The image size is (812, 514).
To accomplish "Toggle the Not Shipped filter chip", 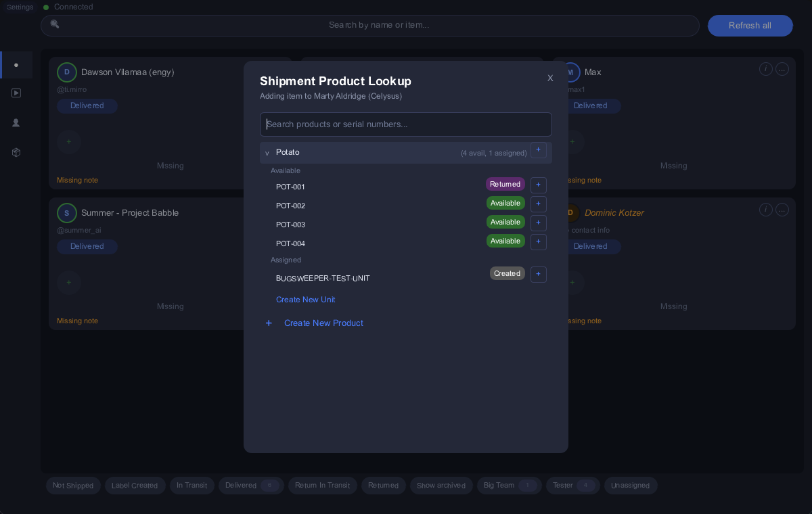I will point(73,486).
